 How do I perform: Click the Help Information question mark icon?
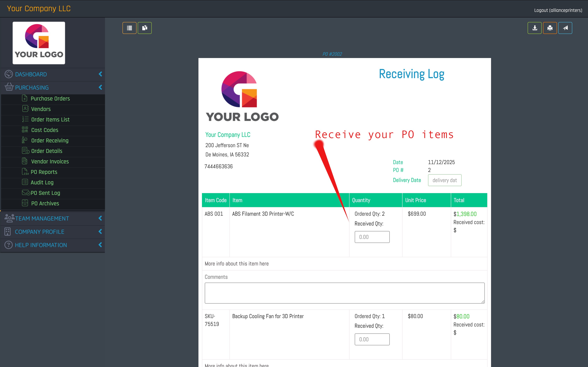pos(9,245)
